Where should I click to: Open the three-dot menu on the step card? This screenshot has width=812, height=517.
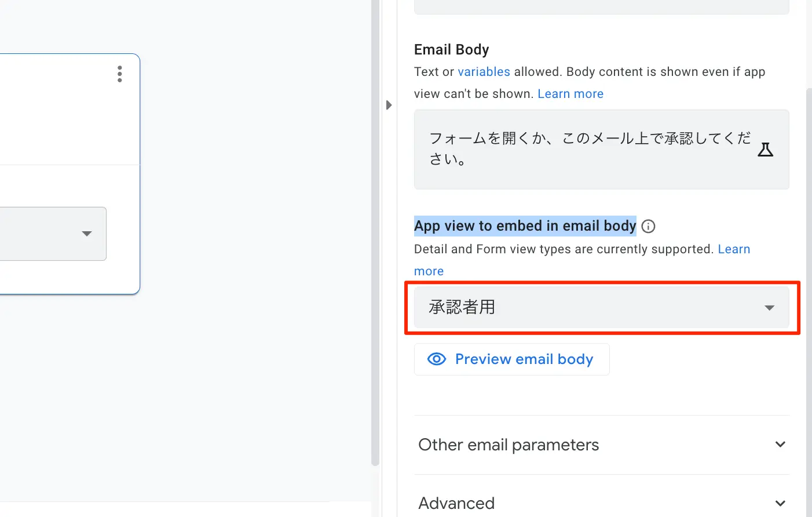tap(120, 74)
